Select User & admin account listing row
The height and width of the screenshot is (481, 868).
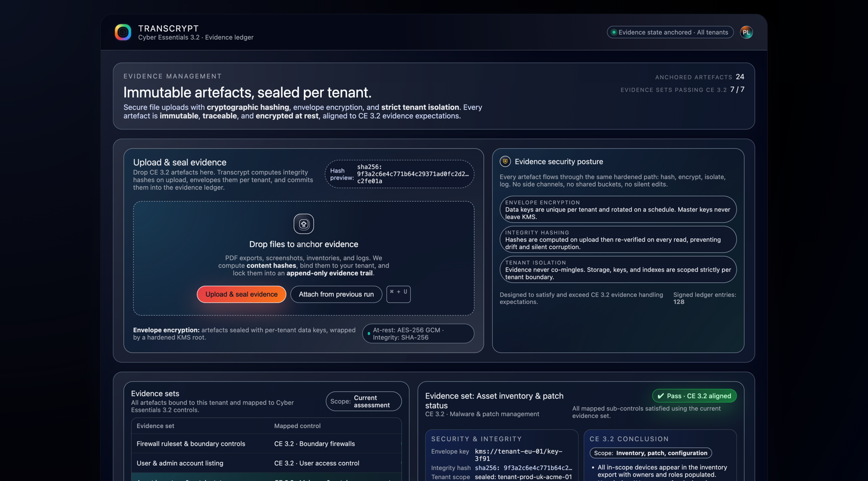click(266, 463)
